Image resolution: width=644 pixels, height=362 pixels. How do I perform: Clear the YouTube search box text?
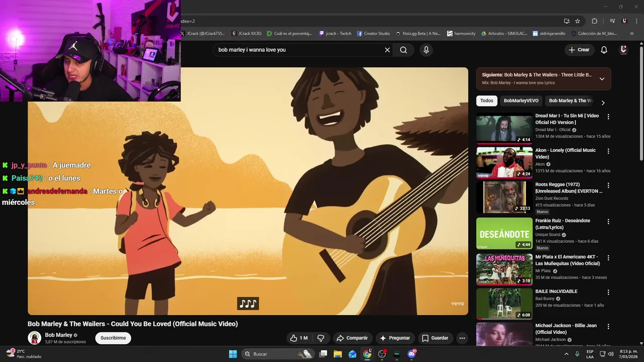(x=387, y=50)
